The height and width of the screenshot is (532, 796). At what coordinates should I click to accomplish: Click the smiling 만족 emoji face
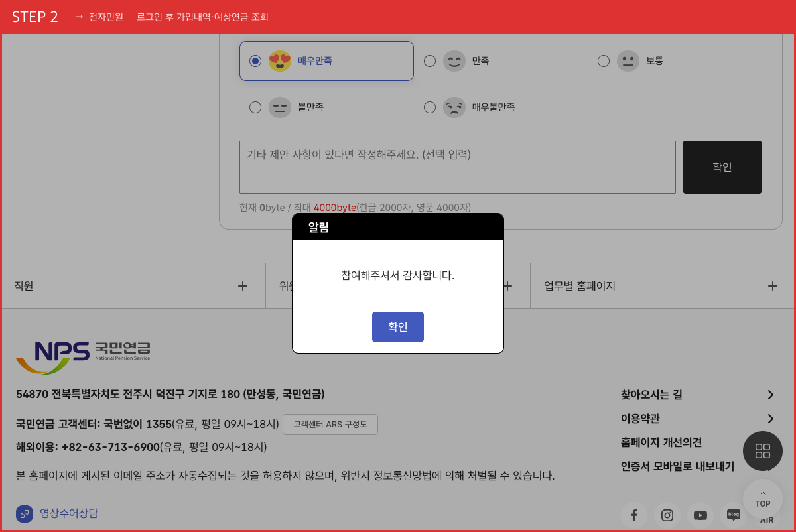pyautogui.click(x=454, y=61)
